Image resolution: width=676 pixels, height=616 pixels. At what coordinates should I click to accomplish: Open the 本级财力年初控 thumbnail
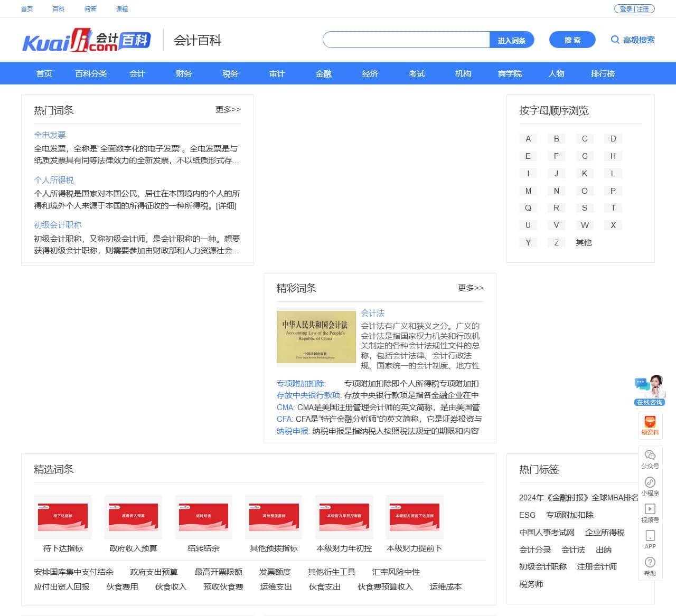click(x=344, y=517)
